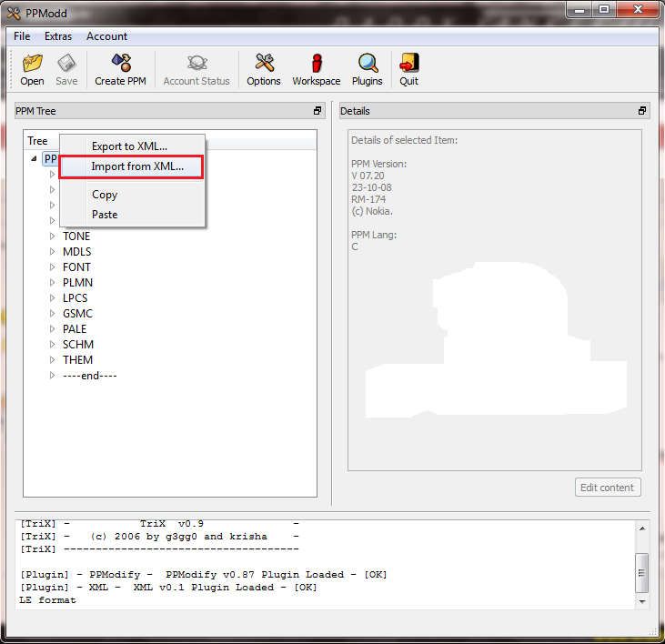Select Copy in the context menu
This screenshot has width=665, height=644.
point(132,195)
